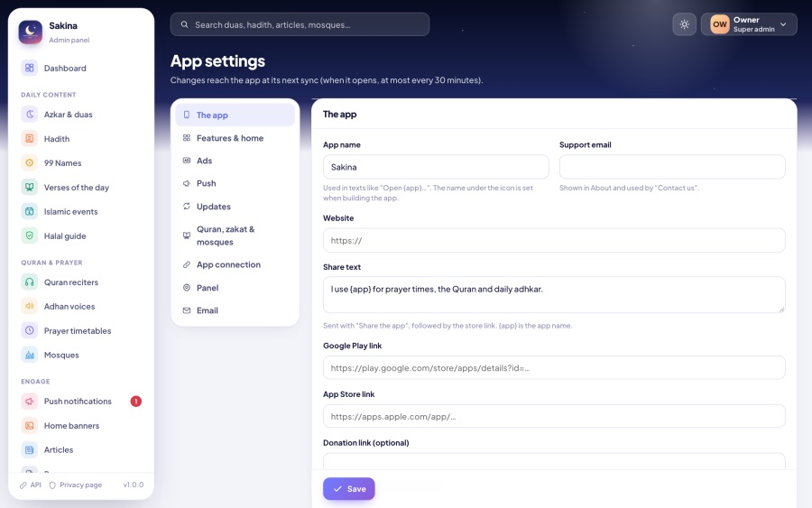This screenshot has width=812, height=508.
Task: Click the v1.0.0 version label
Action: (134, 485)
